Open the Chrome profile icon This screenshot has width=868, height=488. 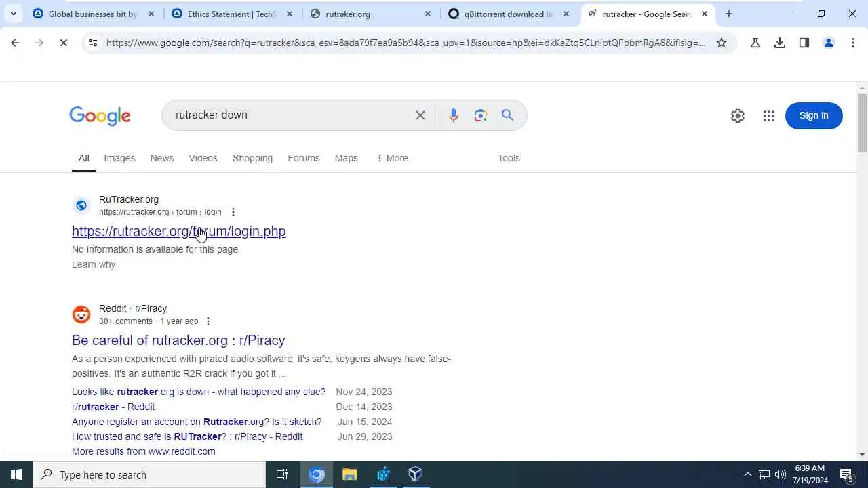[x=829, y=43]
